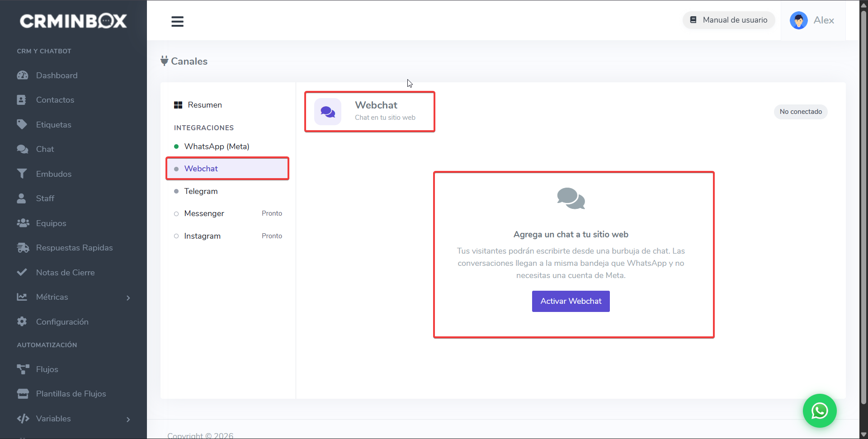Select the Webchat integration item
This screenshot has height=439, width=868.
[227, 169]
